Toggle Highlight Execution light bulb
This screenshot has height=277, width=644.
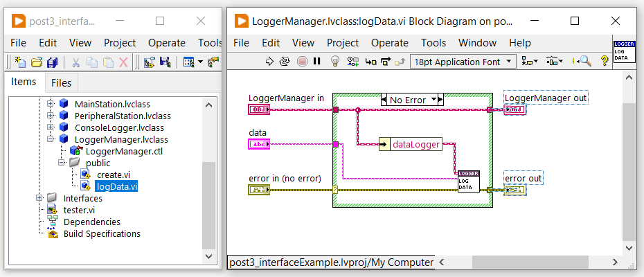point(336,61)
